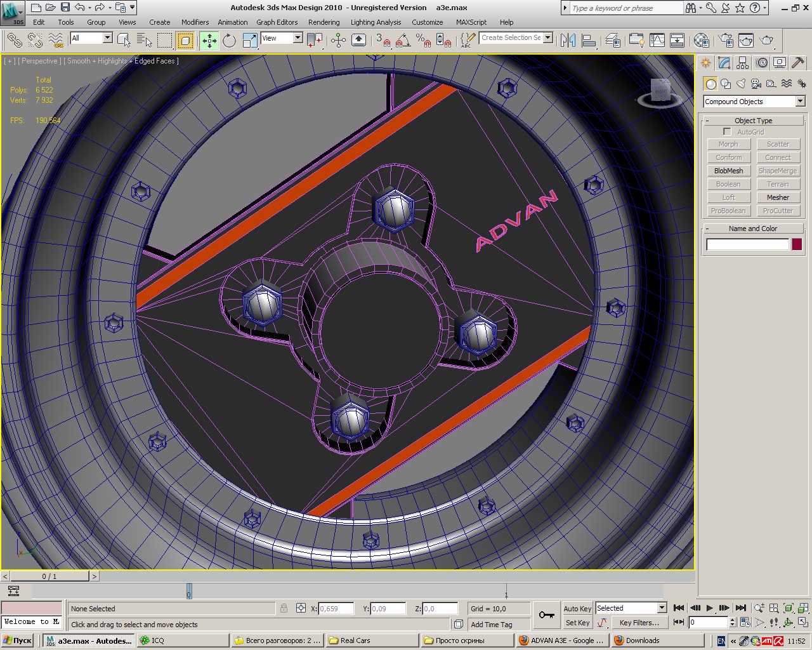This screenshot has width=812, height=650.
Task: Click the Mesher object button
Action: point(778,197)
